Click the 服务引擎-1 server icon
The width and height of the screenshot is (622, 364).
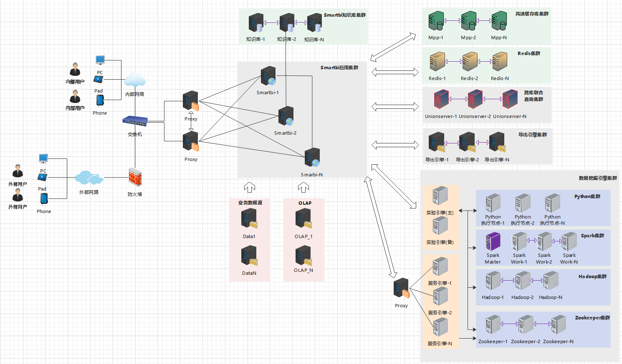coord(440,267)
